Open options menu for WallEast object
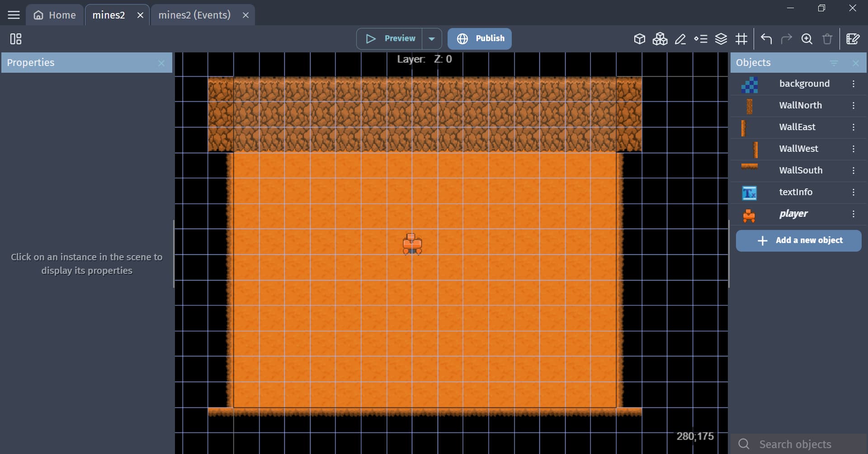868x454 pixels. (x=854, y=127)
